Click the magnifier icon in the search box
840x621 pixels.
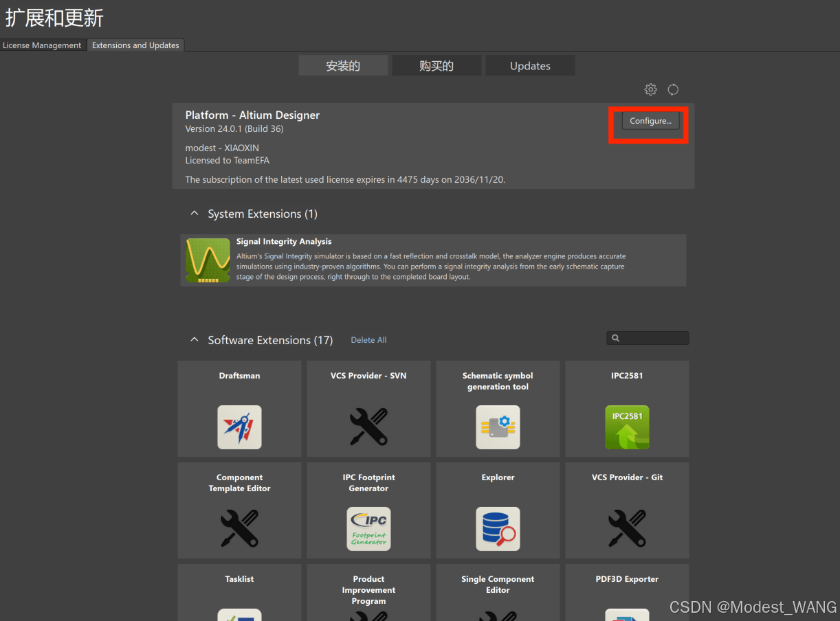click(x=615, y=338)
